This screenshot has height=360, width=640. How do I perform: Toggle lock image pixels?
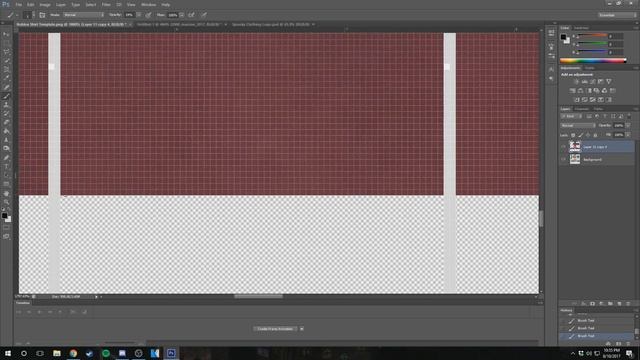(x=580, y=135)
